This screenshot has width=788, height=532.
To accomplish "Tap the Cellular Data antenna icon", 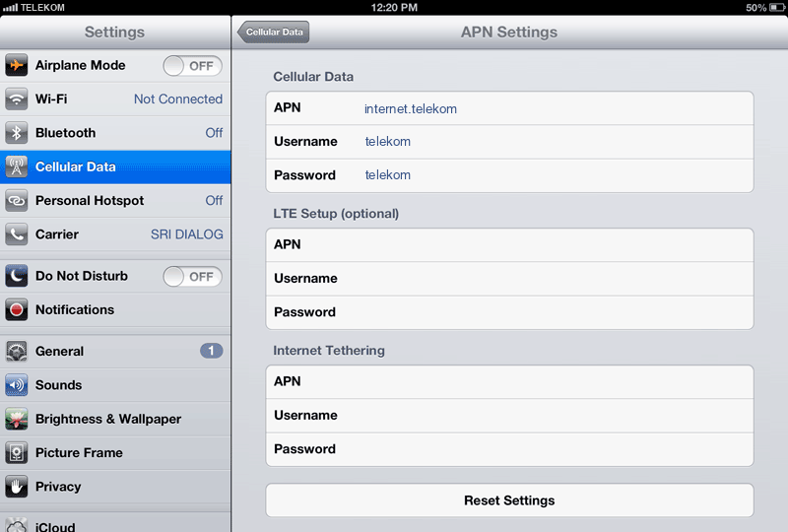I will (16, 166).
